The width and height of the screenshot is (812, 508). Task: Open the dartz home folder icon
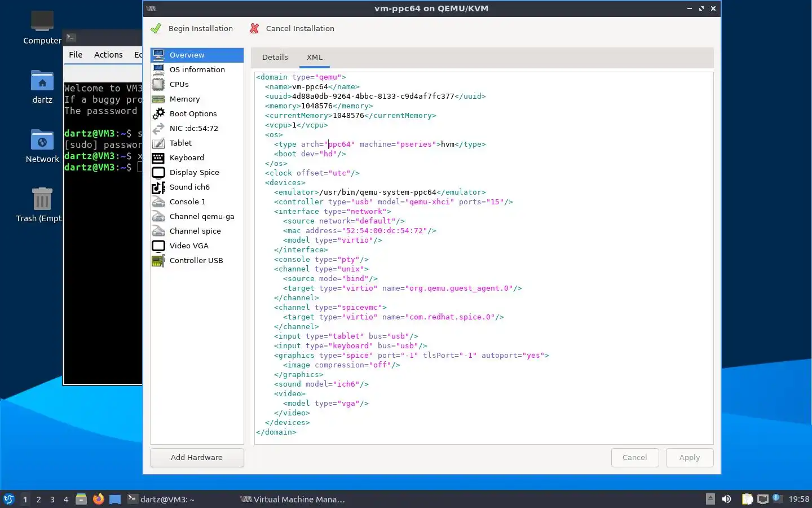(42, 81)
